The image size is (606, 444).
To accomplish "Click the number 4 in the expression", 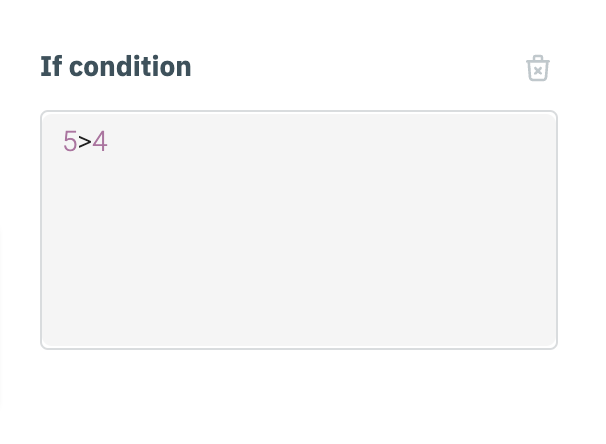I will [x=100, y=142].
